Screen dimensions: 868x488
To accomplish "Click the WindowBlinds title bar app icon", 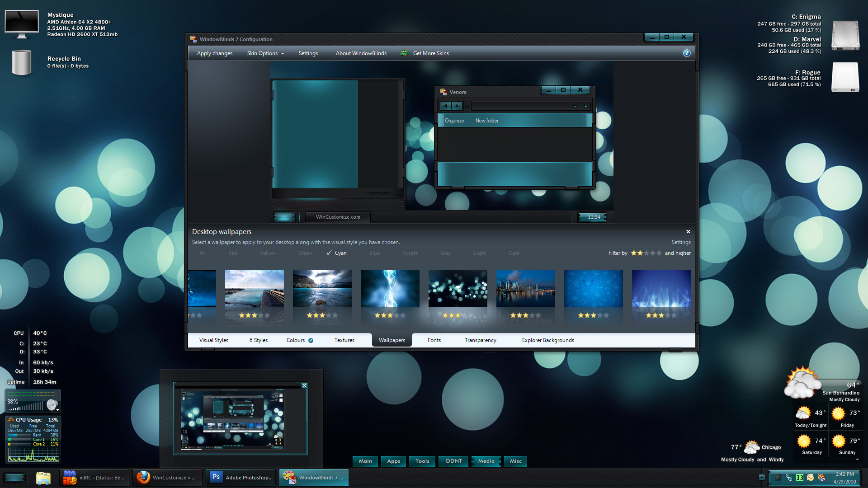I will (193, 39).
